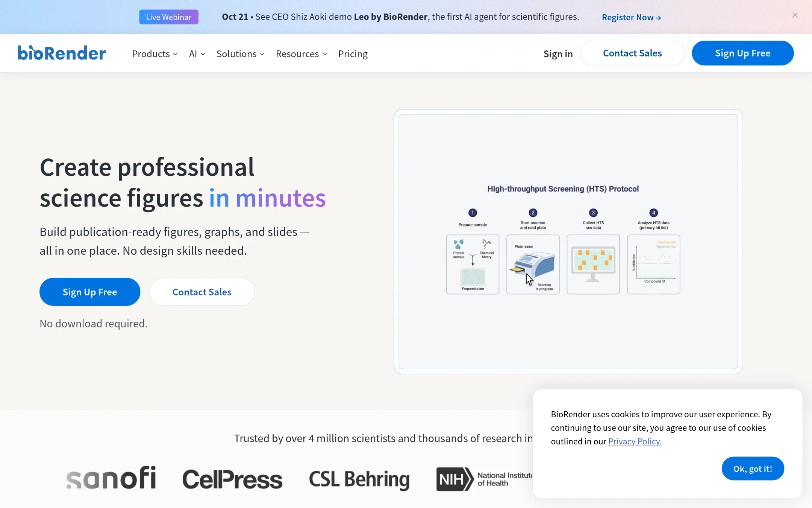This screenshot has height=508, width=812.
Task: Click the step 2 number marker
Action: point(533,213)
